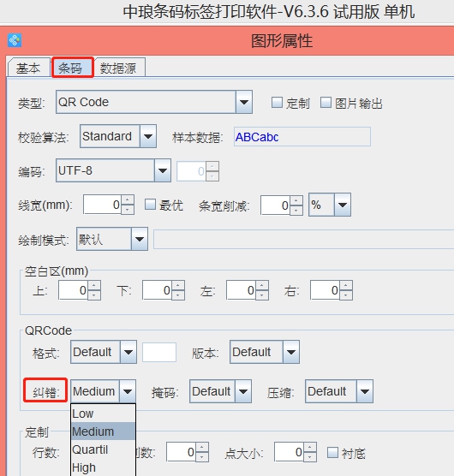The width and height of the screenshot is (454, 476).
Task: Select the 条码 tab
Action: 73,68
